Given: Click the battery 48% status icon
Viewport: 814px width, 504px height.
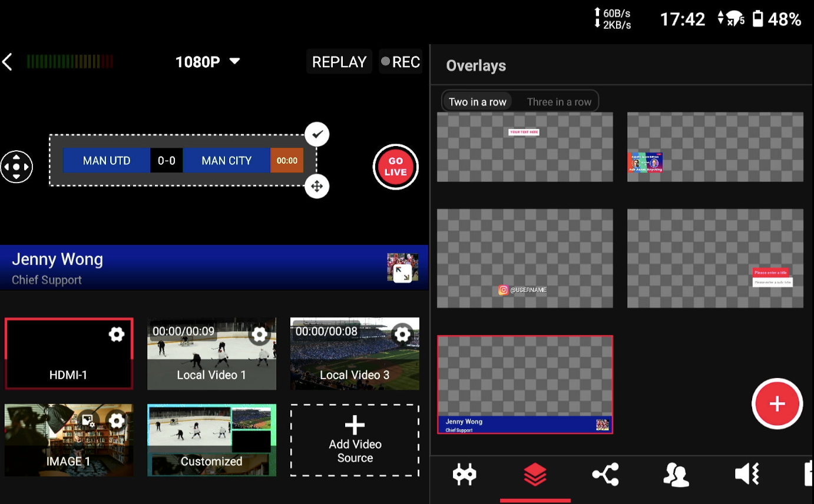Looking at the screenshot, I should pyautogui.click(x=776, y=19).
